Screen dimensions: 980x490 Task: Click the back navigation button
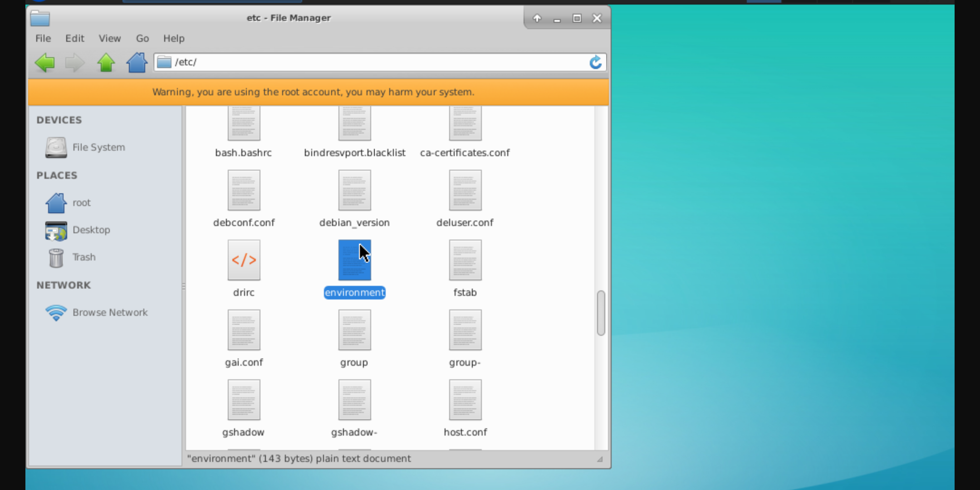(46, 62)
